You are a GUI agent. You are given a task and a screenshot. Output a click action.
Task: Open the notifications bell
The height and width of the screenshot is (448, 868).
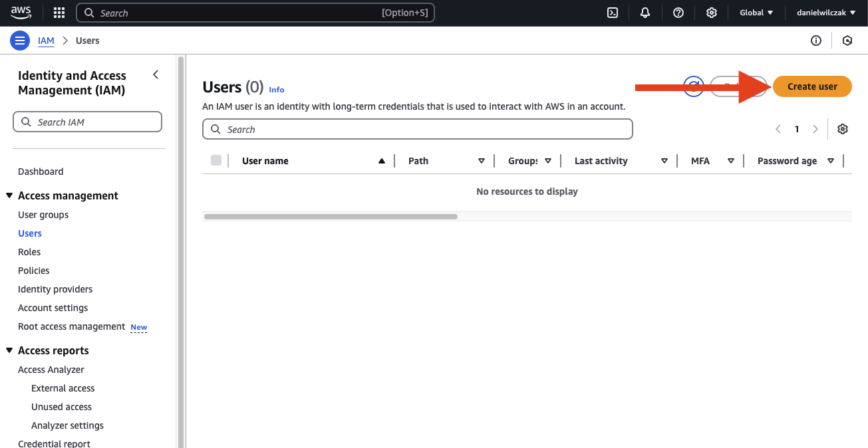645,13
